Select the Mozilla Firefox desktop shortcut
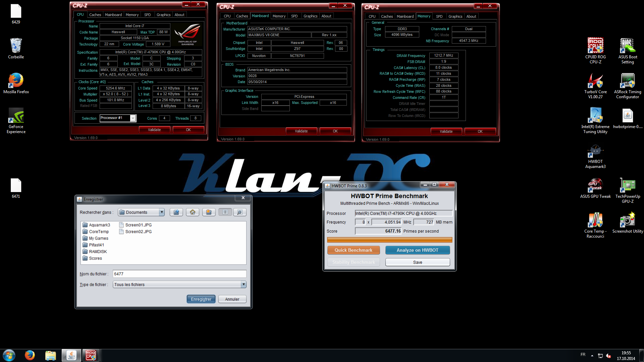 [x=16, y=83]
